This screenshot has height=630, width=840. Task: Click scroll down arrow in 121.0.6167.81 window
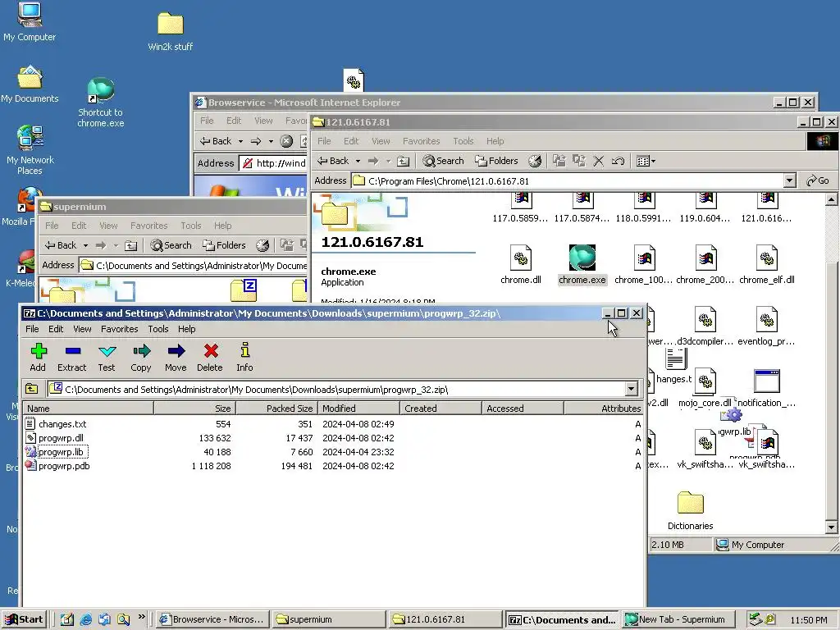point(832,527)
